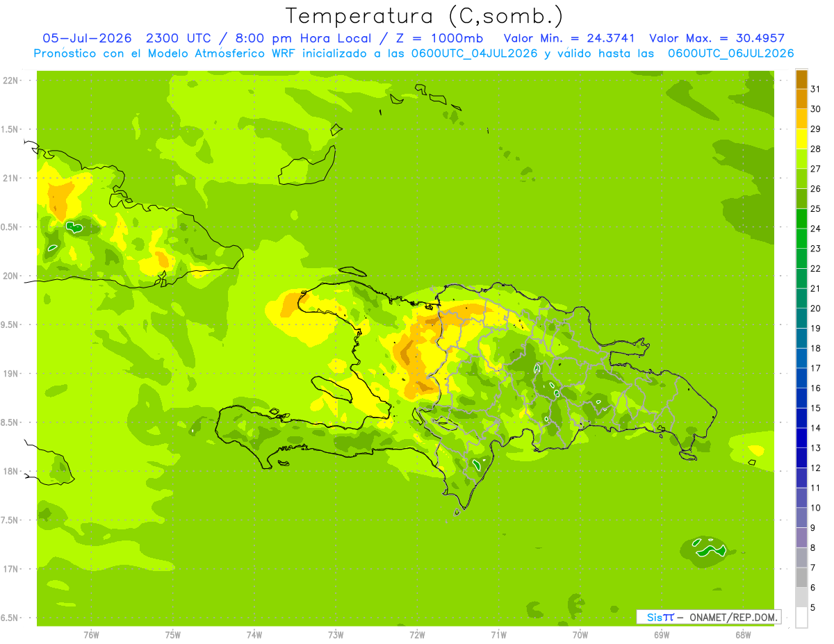Screen dimensions: 834x644
Task: Click the valid-until time '0600UTC_06JUL2026'
Action: [x=730, y=53]
